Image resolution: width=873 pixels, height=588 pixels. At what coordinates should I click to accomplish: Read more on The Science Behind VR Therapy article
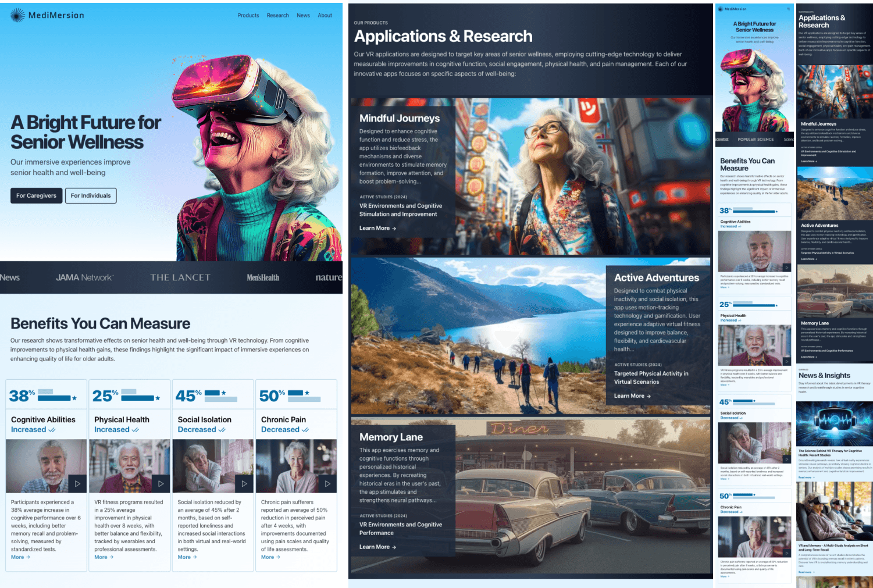click(805, 477)
